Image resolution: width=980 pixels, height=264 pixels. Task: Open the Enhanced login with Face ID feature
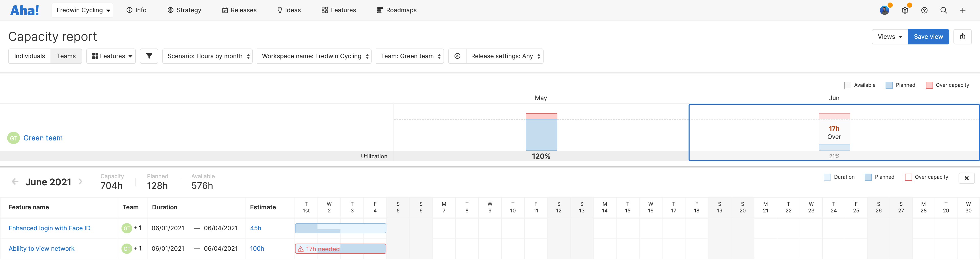click(x=50, y=228)
